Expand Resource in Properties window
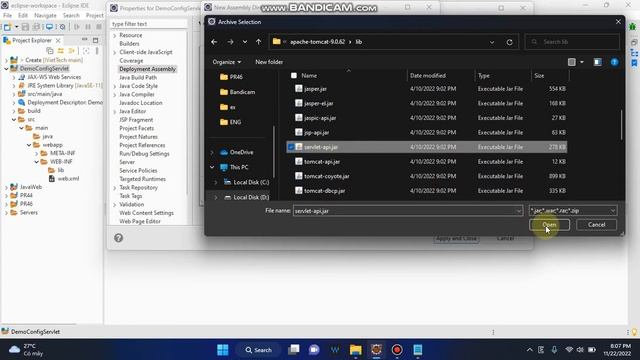Screen dimensions: 640x360 (x=115, y=36)
